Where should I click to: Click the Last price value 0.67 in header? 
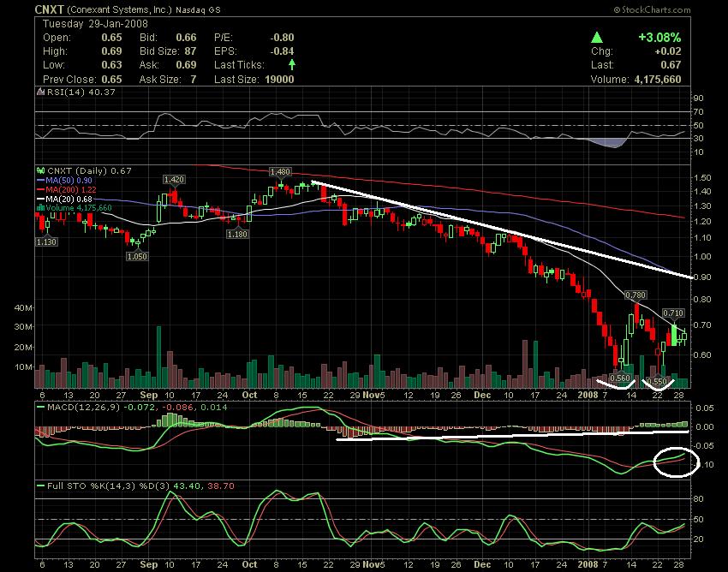671,65
